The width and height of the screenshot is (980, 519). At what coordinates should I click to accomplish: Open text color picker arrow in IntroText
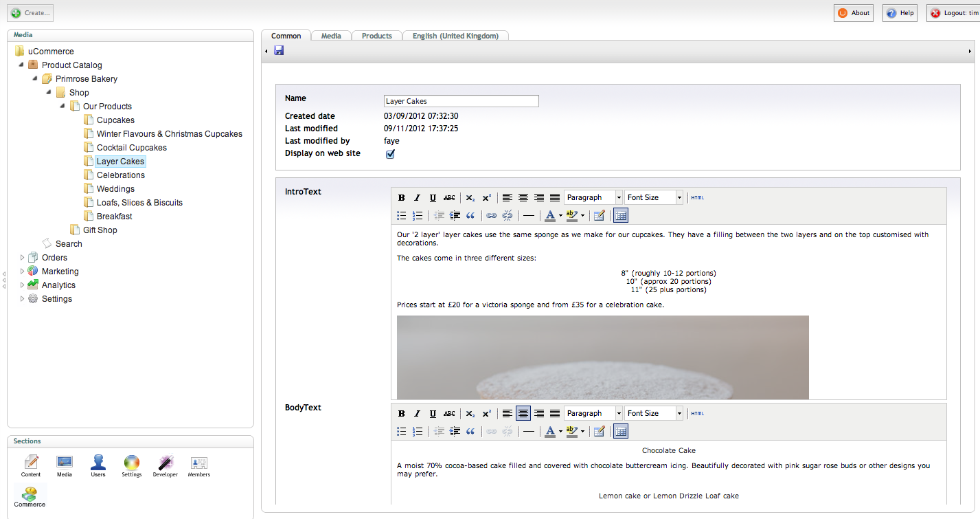[560, 215]
